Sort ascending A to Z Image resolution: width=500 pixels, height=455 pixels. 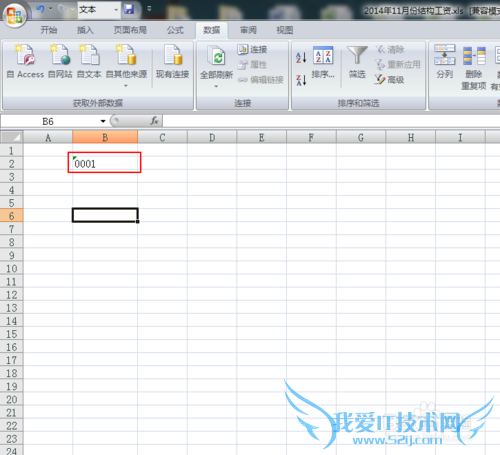[x=301, y=57]
